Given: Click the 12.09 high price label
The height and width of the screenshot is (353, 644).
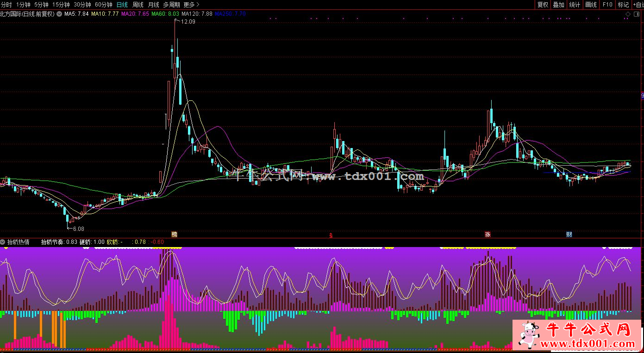Looking at the screenshot, I should (x=188, y=22).
